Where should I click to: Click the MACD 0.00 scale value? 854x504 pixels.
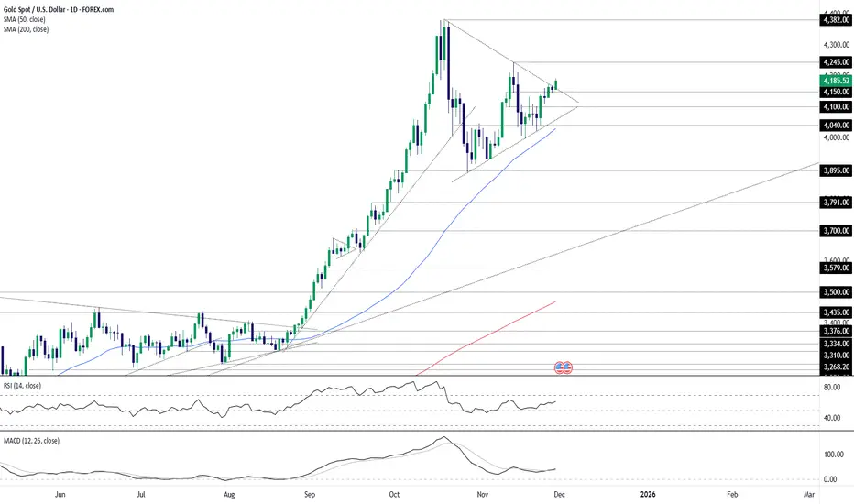(x=830, y=479)
